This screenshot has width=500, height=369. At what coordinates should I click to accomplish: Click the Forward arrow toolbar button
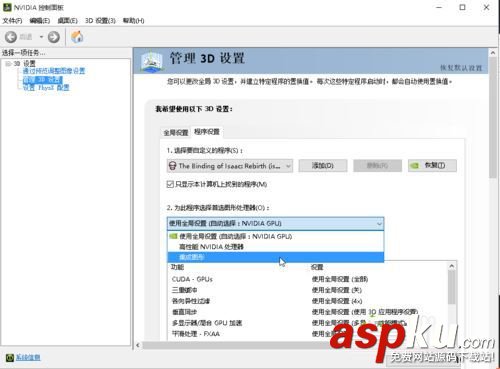54,37
